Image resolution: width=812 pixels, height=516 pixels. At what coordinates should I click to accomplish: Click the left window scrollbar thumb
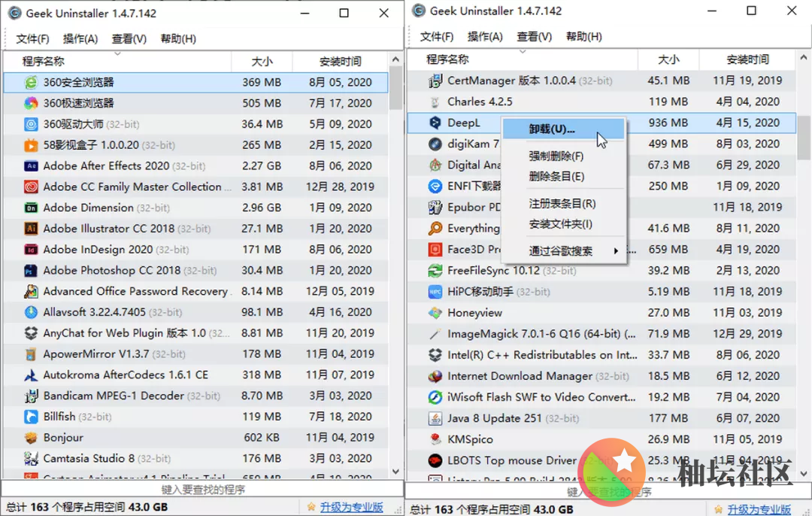[x=395, y=88]
